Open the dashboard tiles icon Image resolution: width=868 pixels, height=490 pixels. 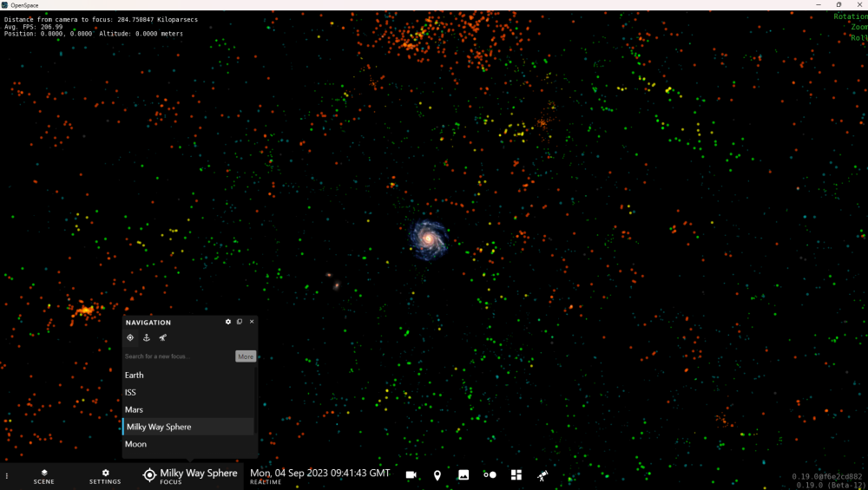516,475
